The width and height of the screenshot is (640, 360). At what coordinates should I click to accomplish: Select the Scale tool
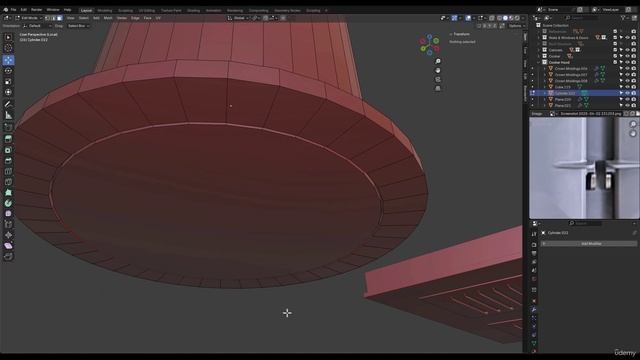pos(8,82)
